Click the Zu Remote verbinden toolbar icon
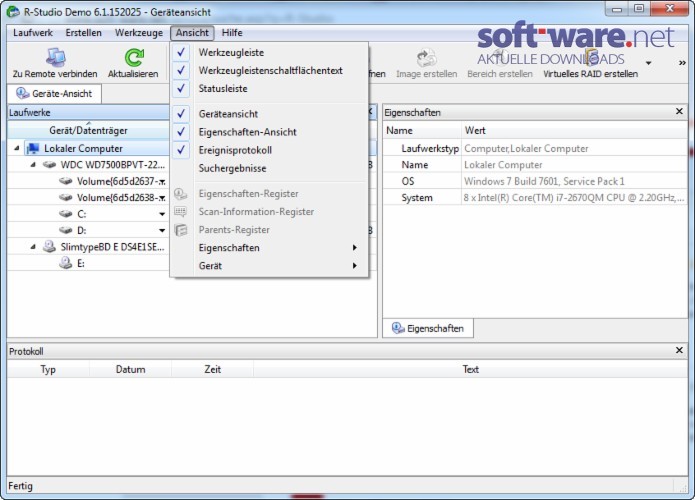 [x=55, y=58]
